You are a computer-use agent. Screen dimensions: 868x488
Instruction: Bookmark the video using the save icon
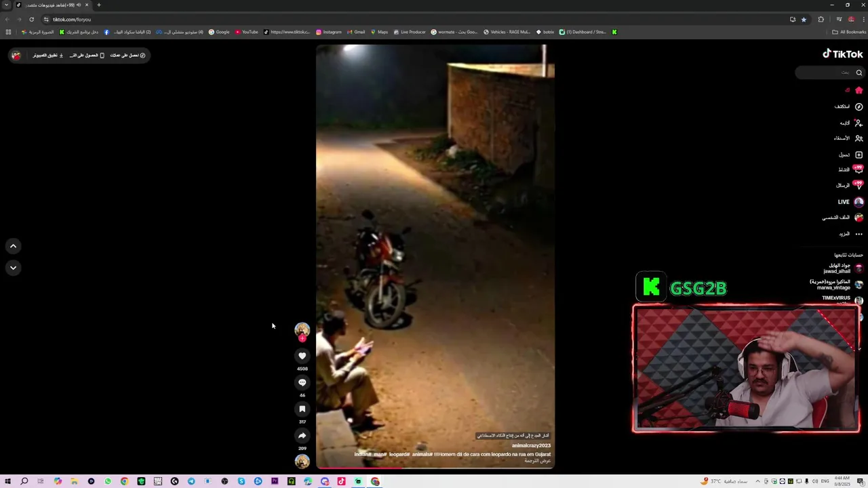point(302,409)
